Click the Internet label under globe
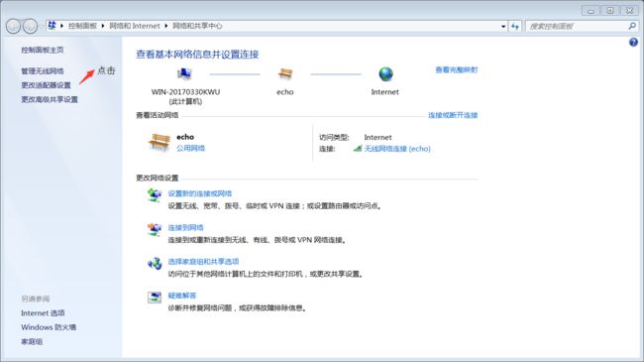The height and width of the screenshot is (362, 644). [384, 92]
